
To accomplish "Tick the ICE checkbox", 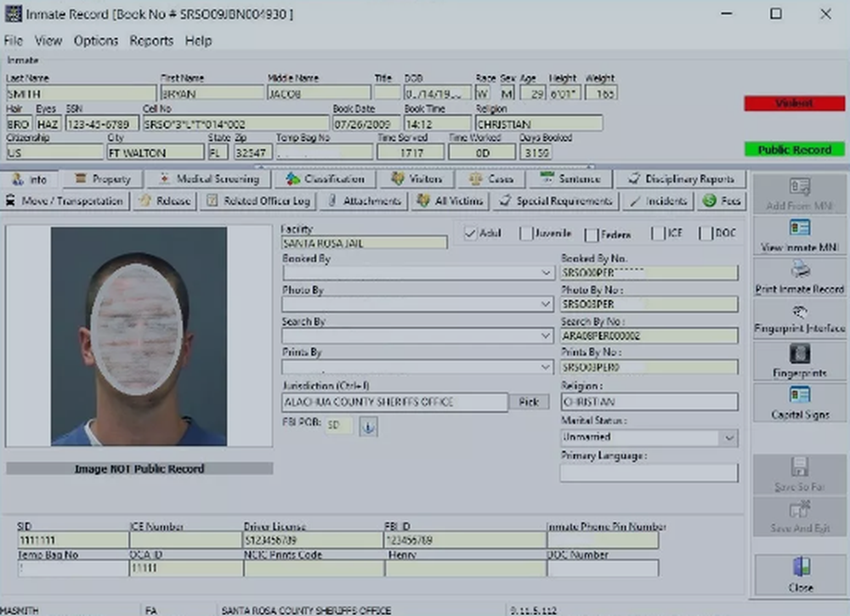I will (659, 234).
